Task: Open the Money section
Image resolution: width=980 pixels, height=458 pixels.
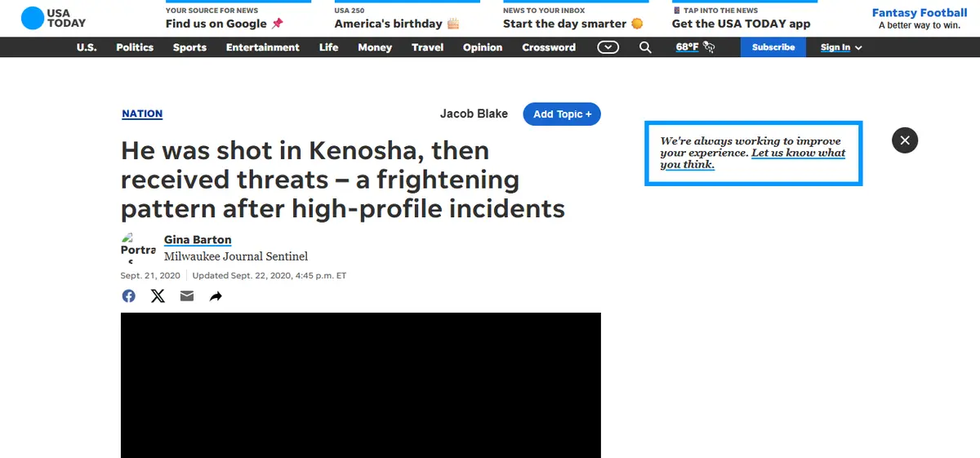Action: click(x=375, y=47)
